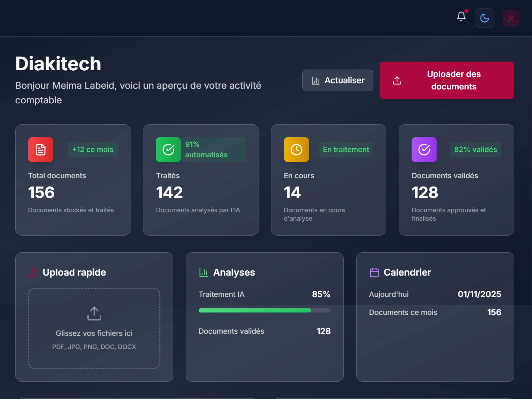Click the Upload rapide heading icon
The image size is (532, 399).
(33, 272)
